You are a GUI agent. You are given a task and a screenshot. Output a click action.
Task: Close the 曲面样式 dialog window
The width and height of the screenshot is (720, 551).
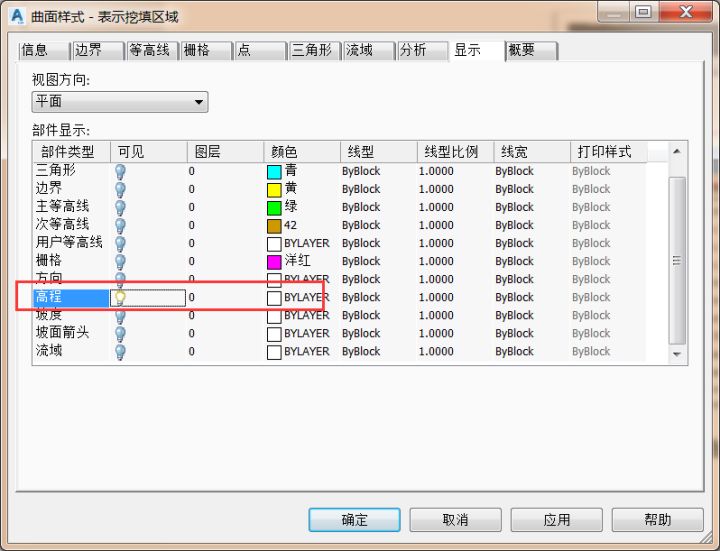(x=686, y=11)
